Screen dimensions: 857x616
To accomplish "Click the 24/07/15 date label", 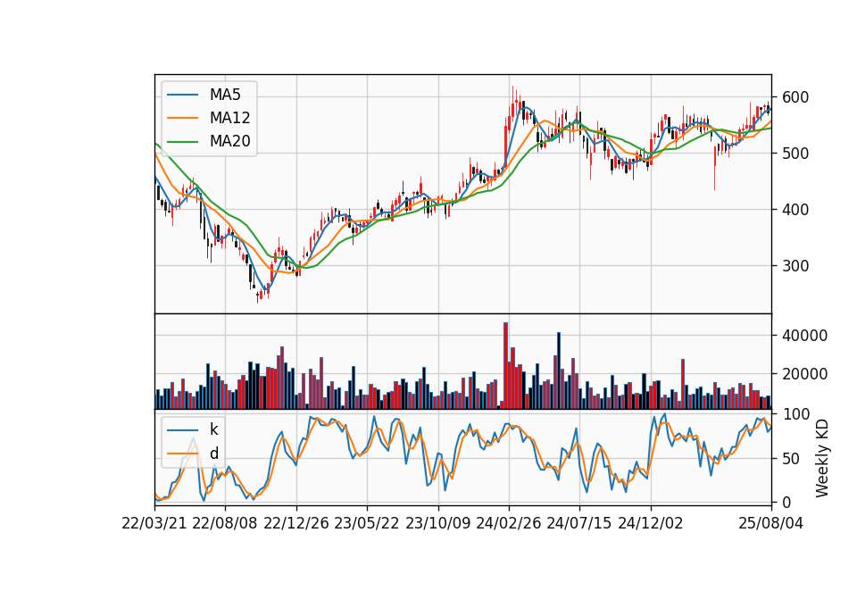I will tap(579, 524).
